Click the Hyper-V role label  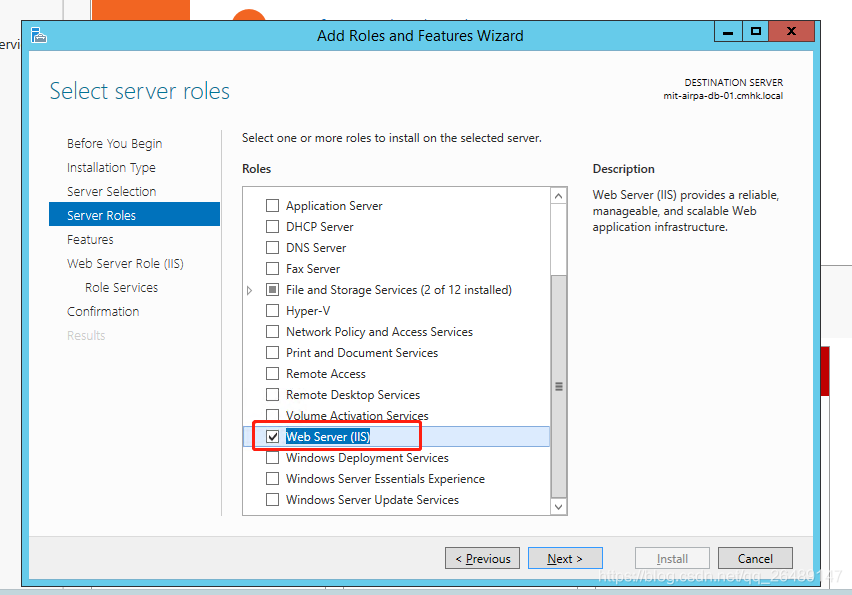308,311
